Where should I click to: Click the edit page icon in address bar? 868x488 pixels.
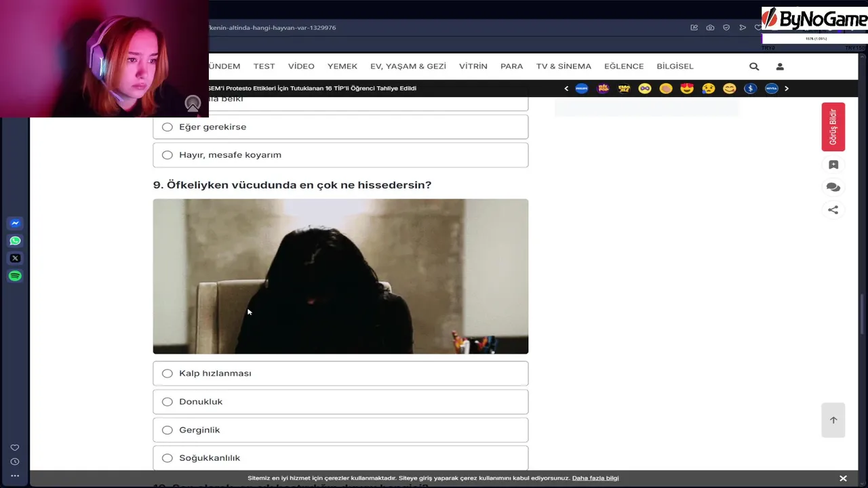(694, 28)
